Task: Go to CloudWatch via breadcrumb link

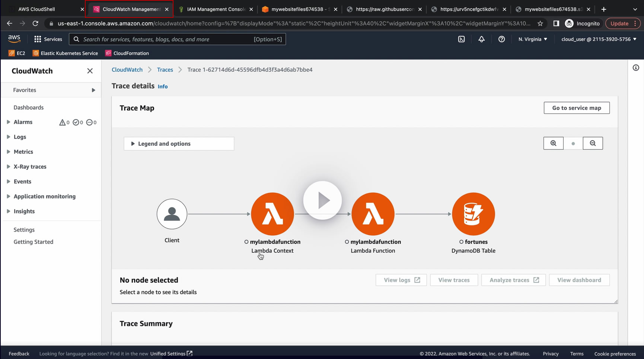Action: coord(127,70)
